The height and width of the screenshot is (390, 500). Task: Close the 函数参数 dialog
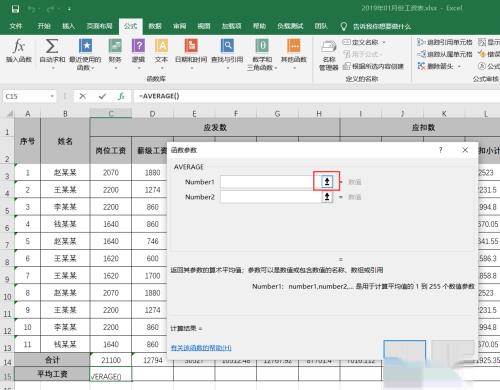(465, 150)
